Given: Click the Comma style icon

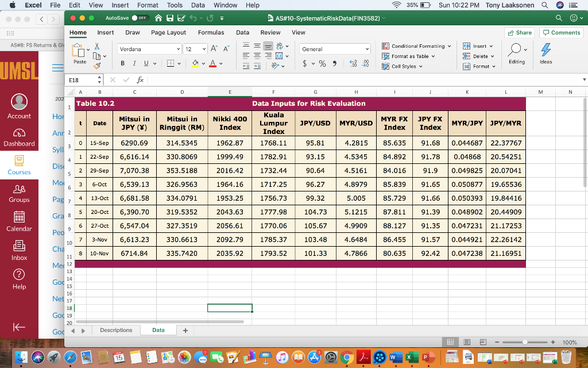Looking at the screenshot, I should 335,63.
